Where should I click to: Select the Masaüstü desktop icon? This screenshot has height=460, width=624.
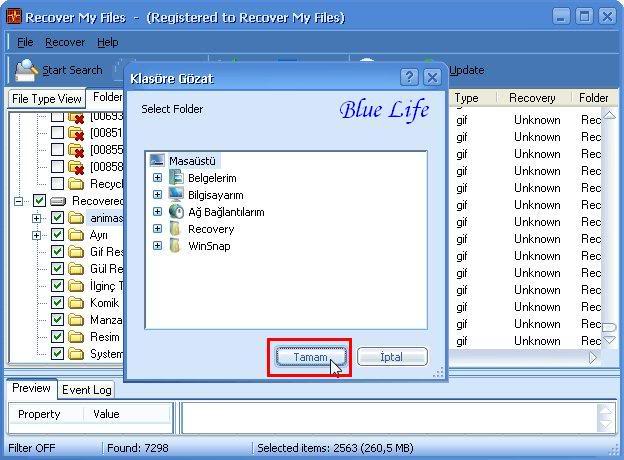pyautogui.click(x=157, y=160)
